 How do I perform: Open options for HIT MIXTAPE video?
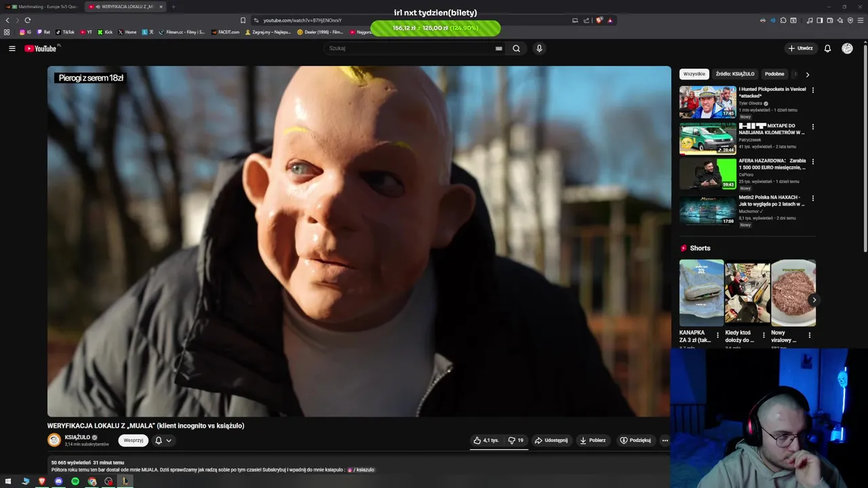(x=812, y=126)
